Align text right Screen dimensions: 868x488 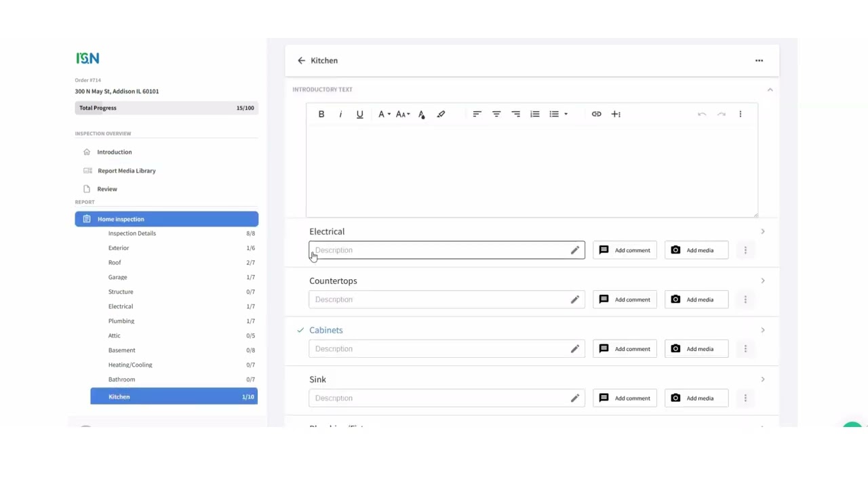pos(515,114)
